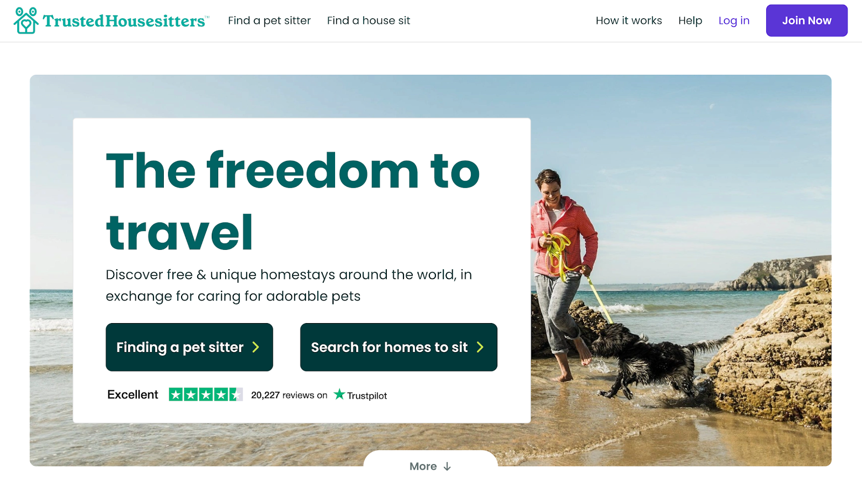
Task: Click the down arrow beside More
Action: tap(447, 466)
